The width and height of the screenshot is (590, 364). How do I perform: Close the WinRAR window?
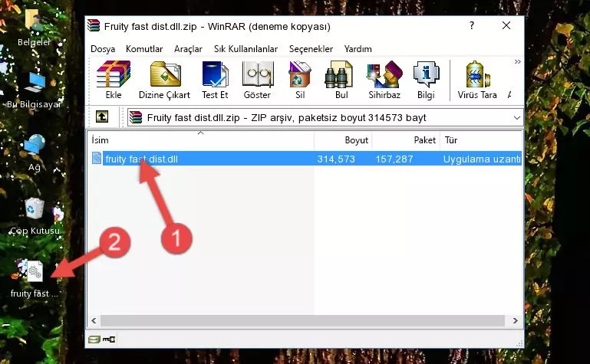point(506,25)
